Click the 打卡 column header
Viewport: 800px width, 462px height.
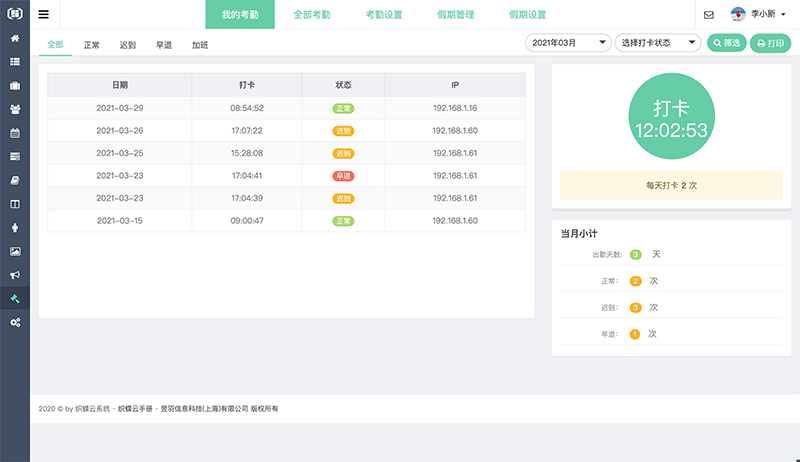(247, 85)
